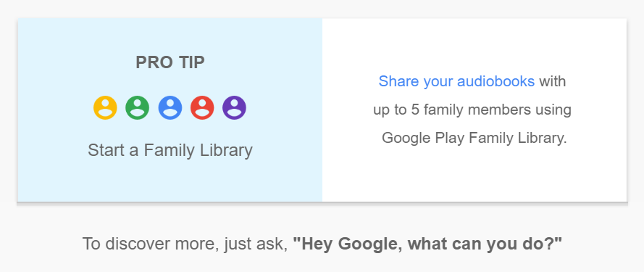Image resolution: width=644 pixels, height=272 pixels.
Task: Click the white card area above Share your audiobooks
Action: (474, 44)
